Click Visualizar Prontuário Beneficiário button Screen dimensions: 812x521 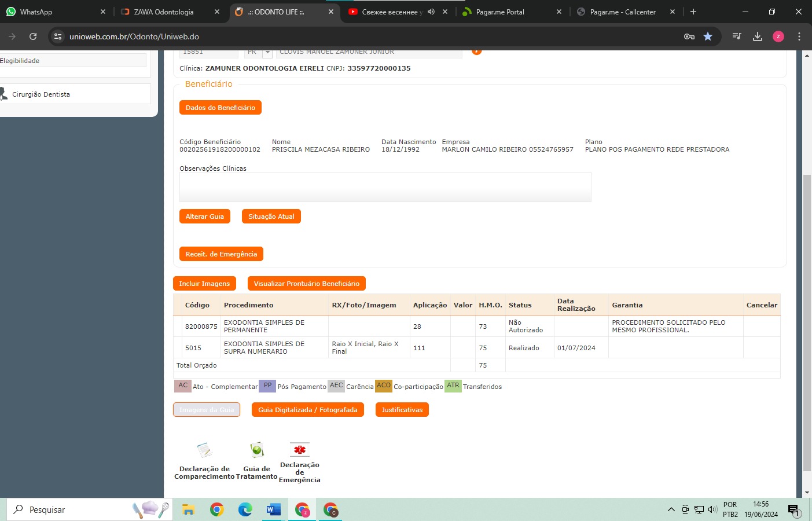(306, 284)
